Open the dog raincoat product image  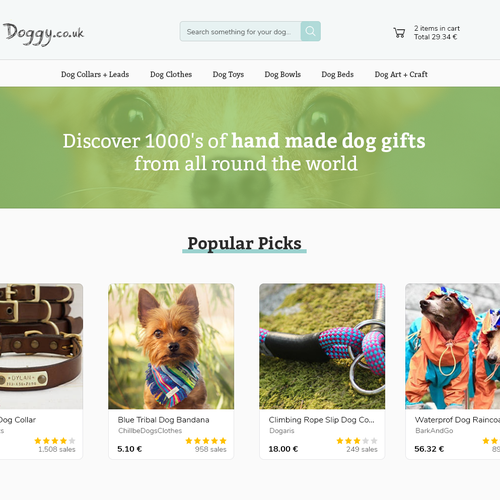point(453,346)
